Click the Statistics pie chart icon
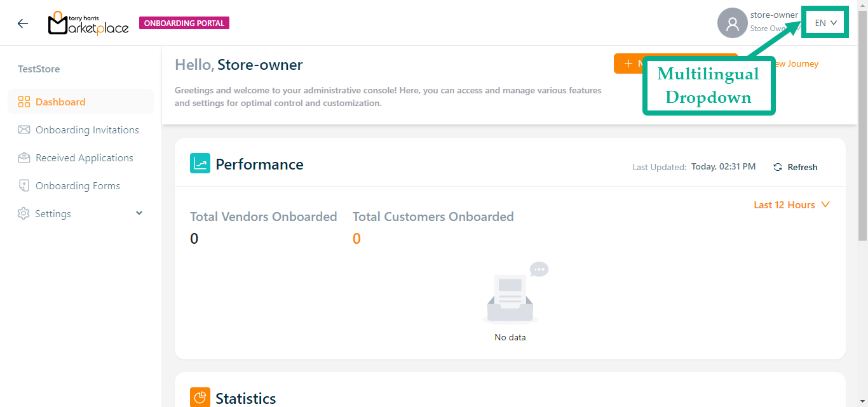Viewport: 868px width, 407px height. [x=200, y=397]
